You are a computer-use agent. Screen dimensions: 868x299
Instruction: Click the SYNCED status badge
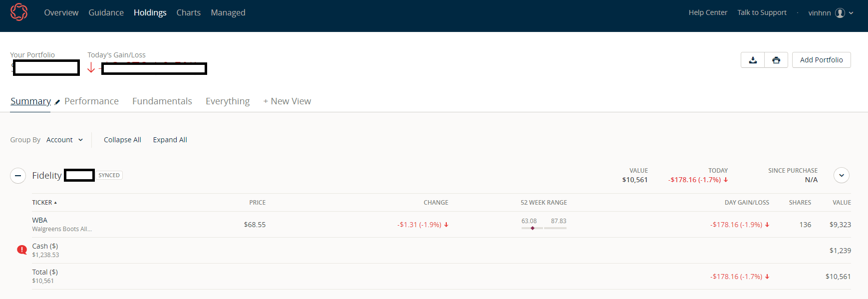pos(109,175)
